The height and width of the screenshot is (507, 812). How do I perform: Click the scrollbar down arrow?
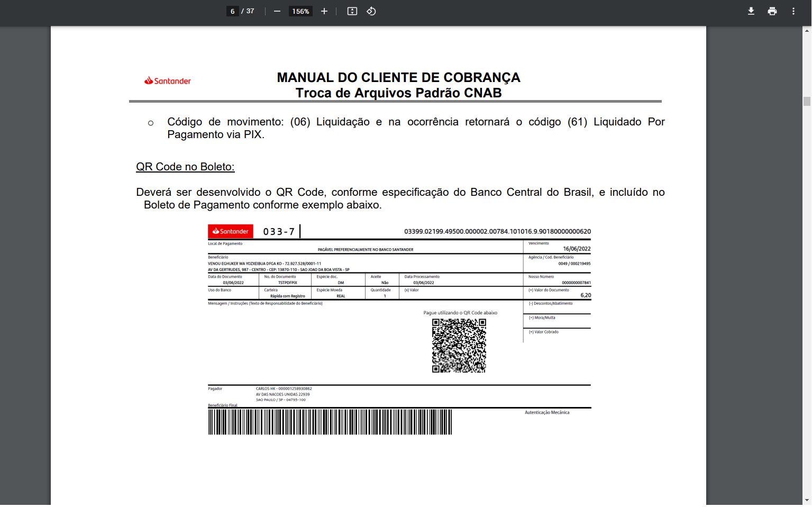pos(807,500)
